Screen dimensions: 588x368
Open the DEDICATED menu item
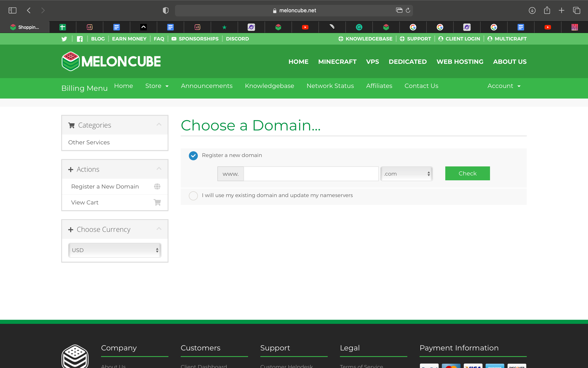tap(408, 62)
